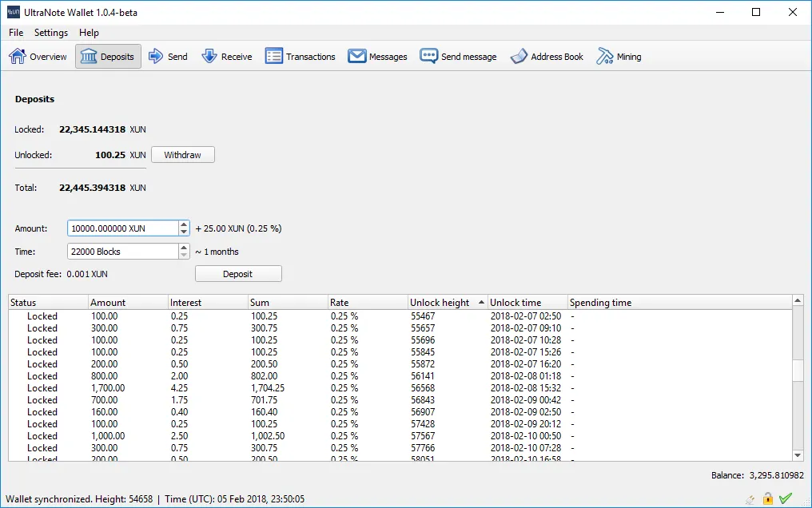The height and width of the screenshot is (508, 812).
Task: Click the Unlocked value 100.25
Action: click(x=110, y=155)
